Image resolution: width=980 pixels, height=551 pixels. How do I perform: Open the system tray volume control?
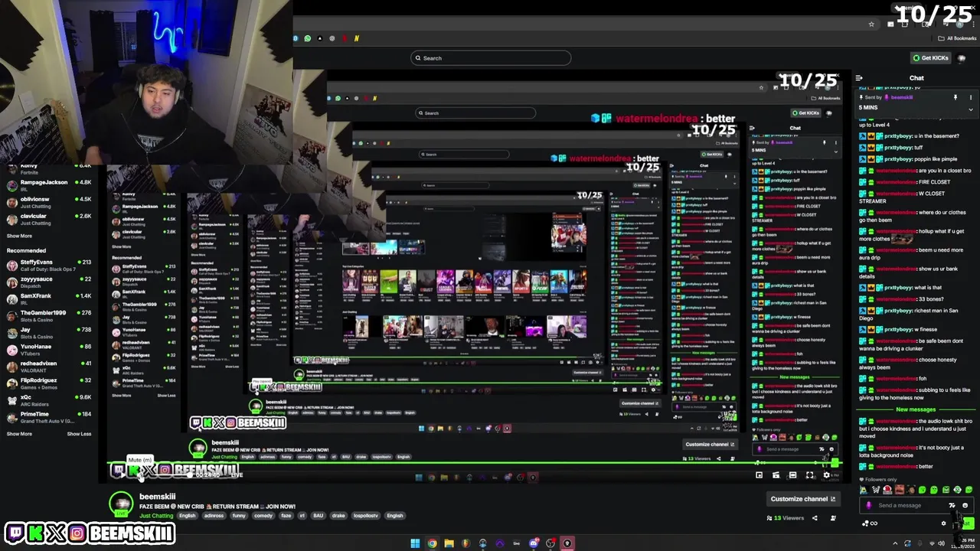pyautogui.click(x=941, y=543)
